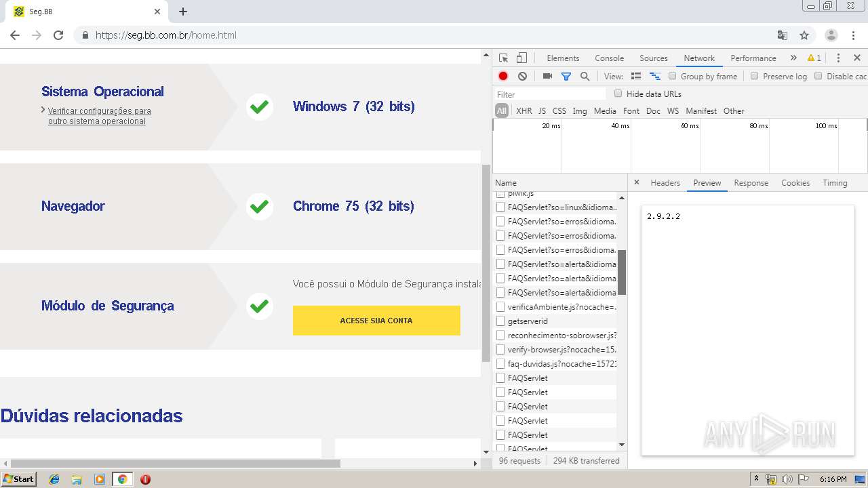Open the Performance tab
This screenshot has height=488, width=868.
[x=753, y=58]
